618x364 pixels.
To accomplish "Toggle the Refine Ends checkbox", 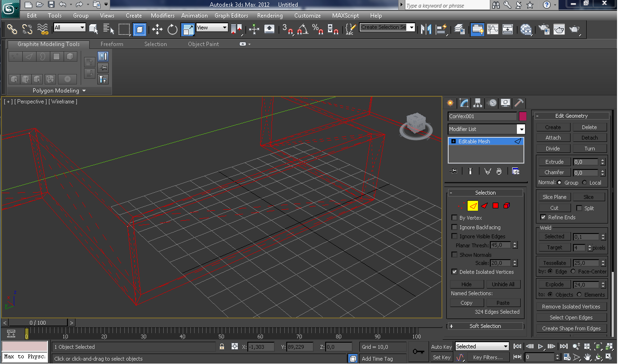I will coord(543,217).
